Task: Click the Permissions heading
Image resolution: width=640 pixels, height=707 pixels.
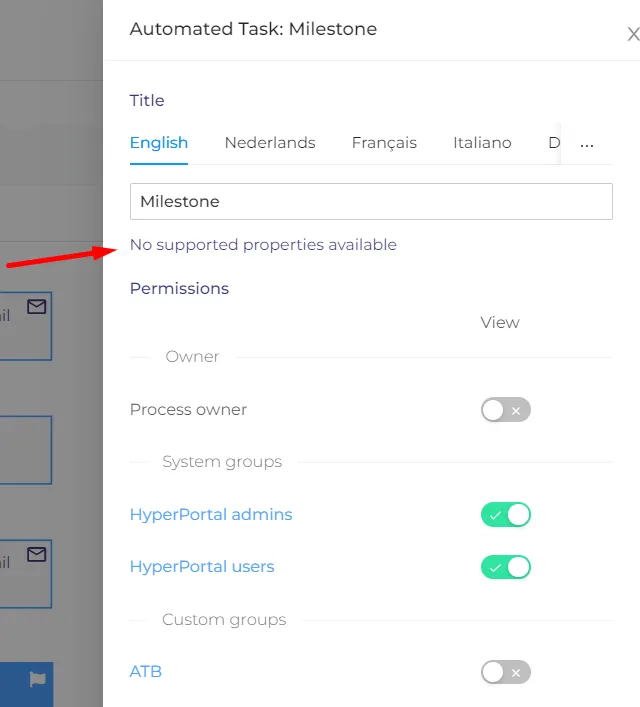Action: [180, 289]
